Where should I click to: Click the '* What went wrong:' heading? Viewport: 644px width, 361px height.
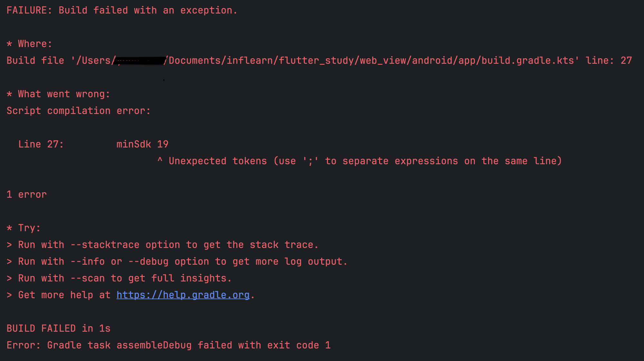[58, 94]
